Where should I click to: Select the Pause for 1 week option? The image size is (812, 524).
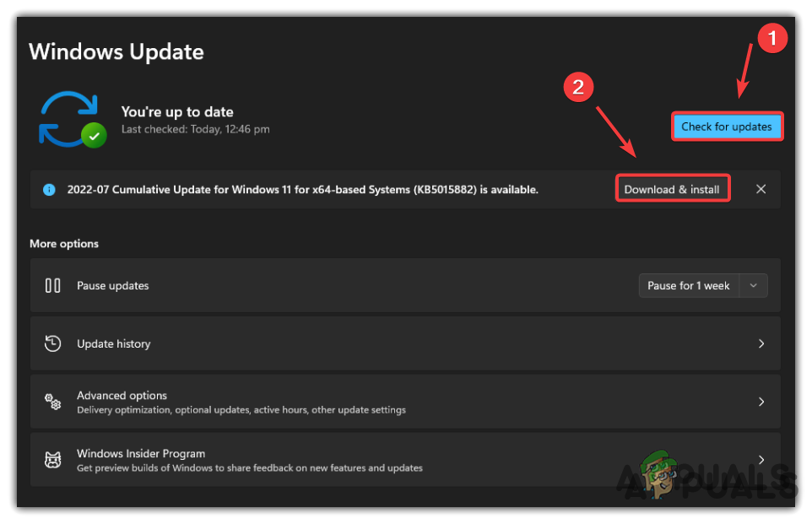pyautogui.click(x=688, y=285)
